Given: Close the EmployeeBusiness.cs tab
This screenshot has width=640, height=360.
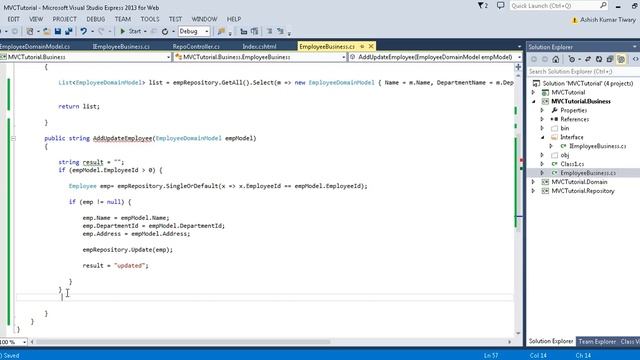Looking at the screenshot, I should point(371,47).
